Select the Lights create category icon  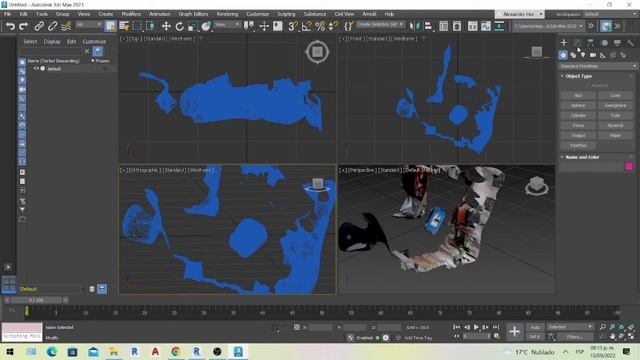click(x=583, y=55)
